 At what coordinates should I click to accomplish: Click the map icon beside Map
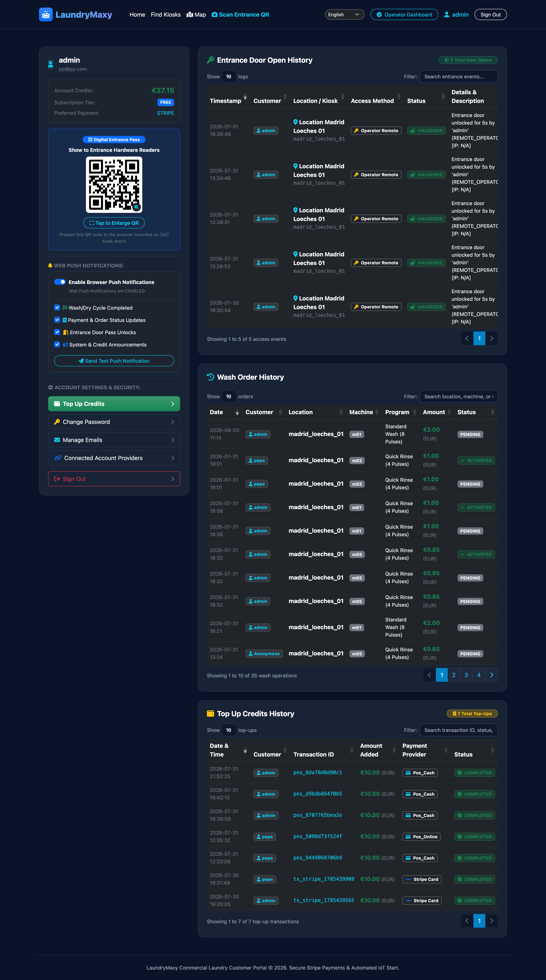coord(189,14)
